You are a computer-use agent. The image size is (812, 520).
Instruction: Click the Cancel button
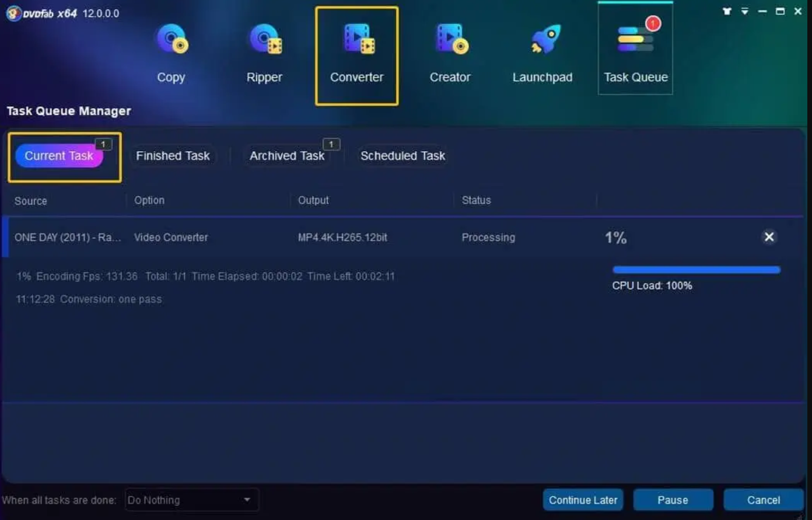(763, 500)
